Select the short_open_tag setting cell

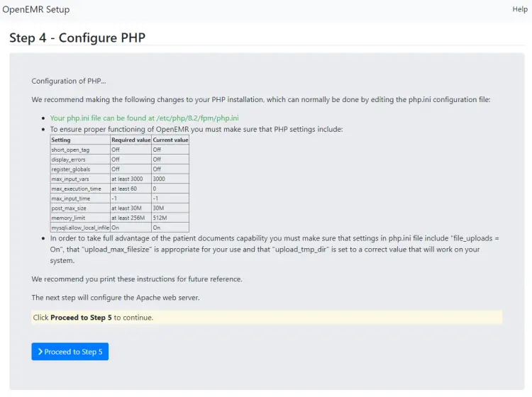pos(70,150)
